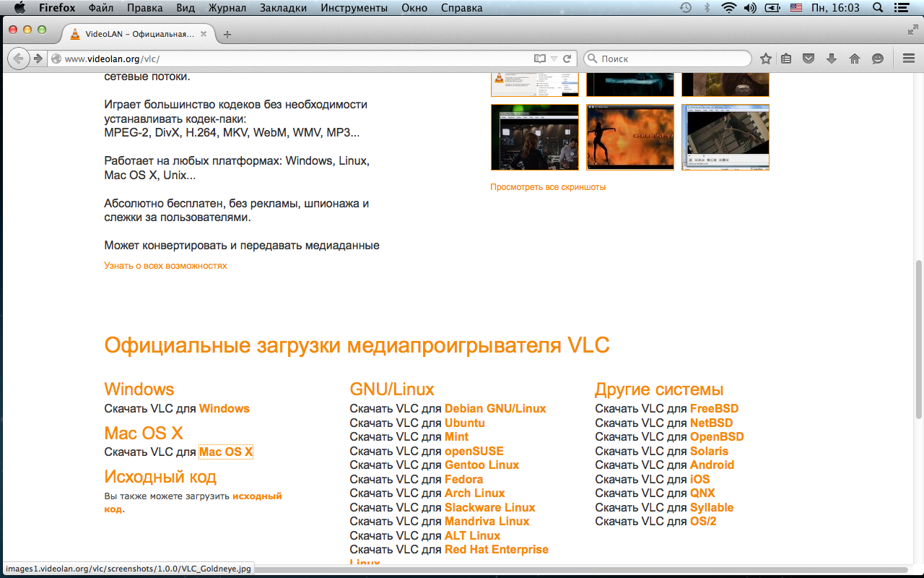The width and height of the screenshot is (924, 578).
Task: Open the Firefox application menu
Action: (57, 8)
